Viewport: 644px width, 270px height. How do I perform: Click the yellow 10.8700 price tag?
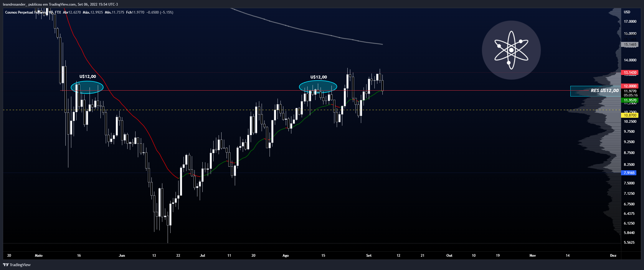pos(630,115)
